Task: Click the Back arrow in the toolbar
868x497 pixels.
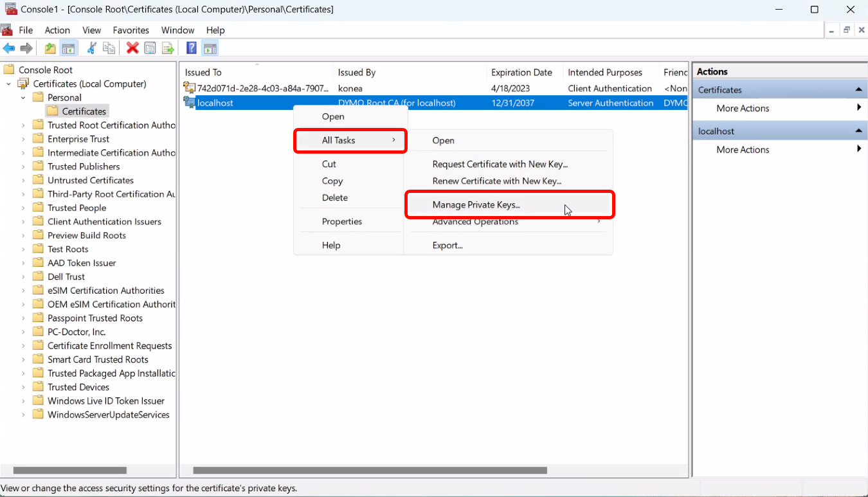Action: 9,48
